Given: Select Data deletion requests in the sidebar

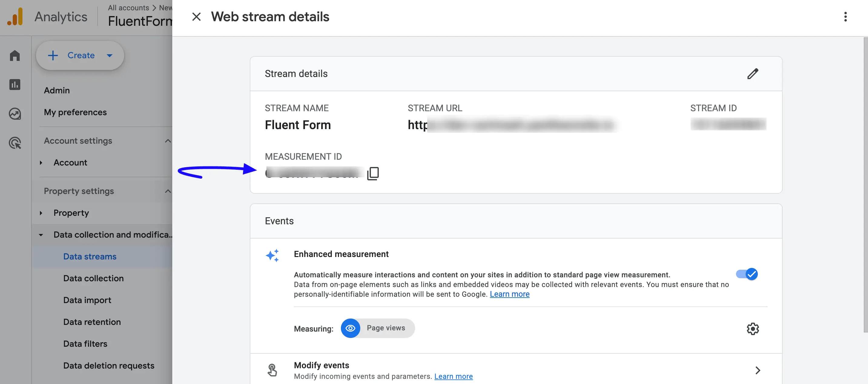Looking at the screenshot, I should click(108, 366).
